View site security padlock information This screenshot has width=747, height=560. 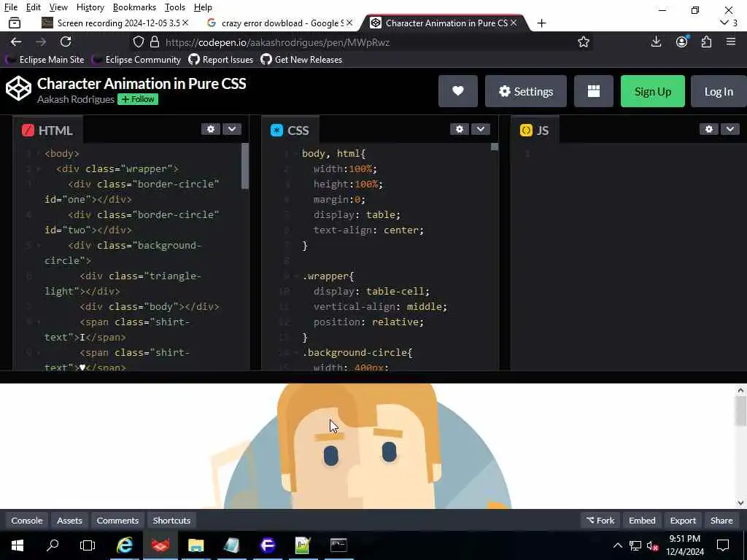coord(155,42)
